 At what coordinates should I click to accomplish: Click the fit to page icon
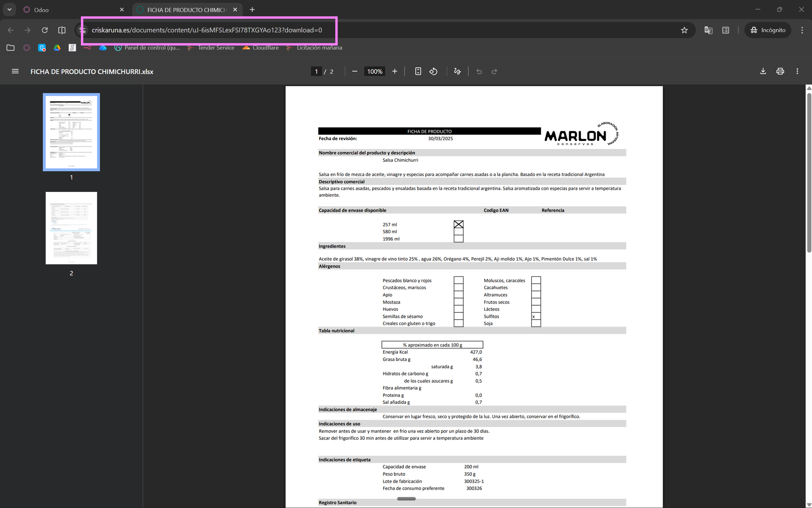coord(418,72)
